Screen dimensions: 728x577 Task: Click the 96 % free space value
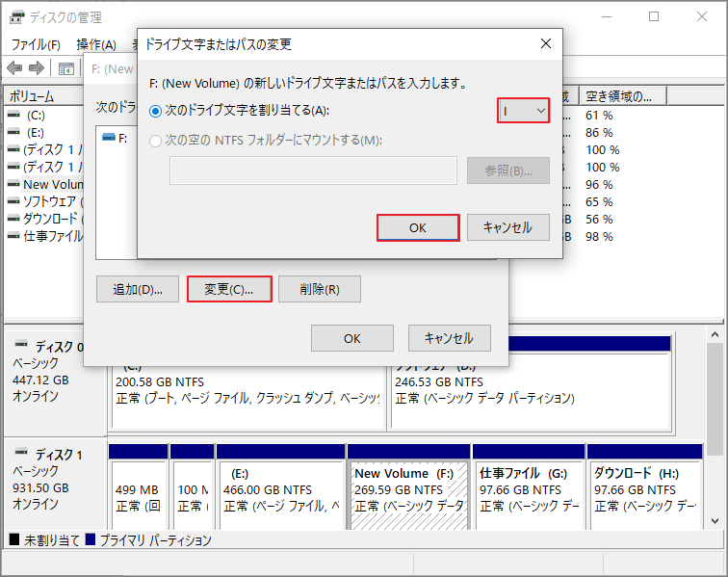pos(599,184)
